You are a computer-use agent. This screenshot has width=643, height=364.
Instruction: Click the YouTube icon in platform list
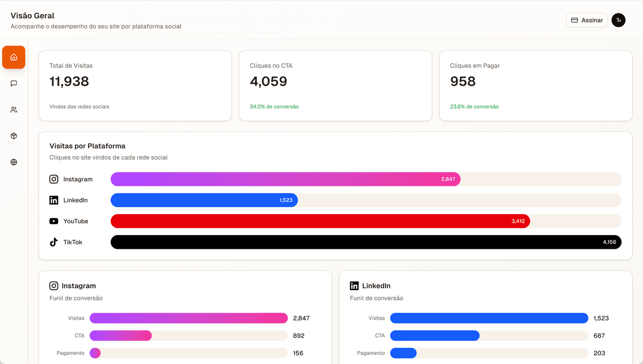click(x=54, y=221)
